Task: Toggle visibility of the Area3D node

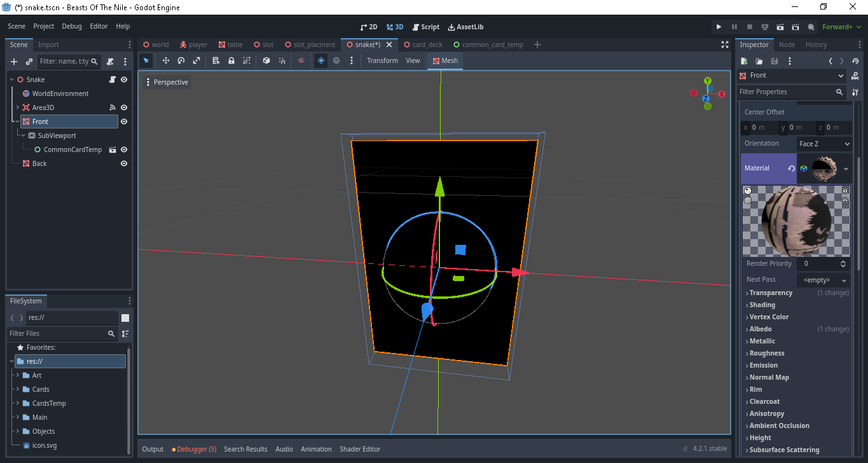Action: tap(124, 107)
